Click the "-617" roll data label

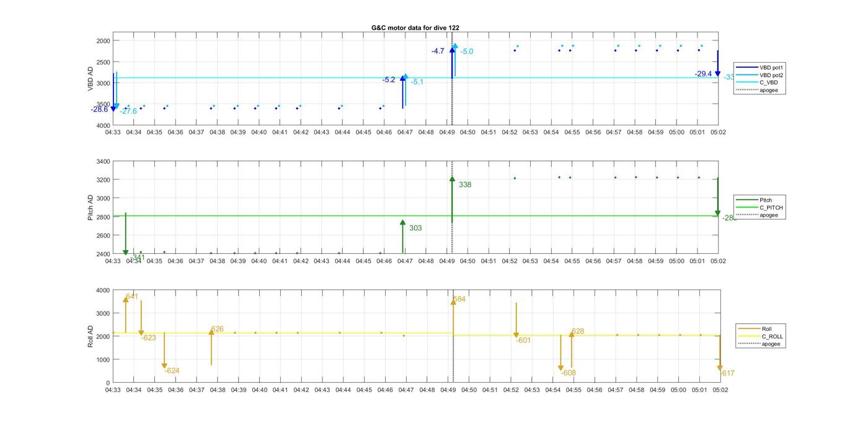[x=727, y=374]
